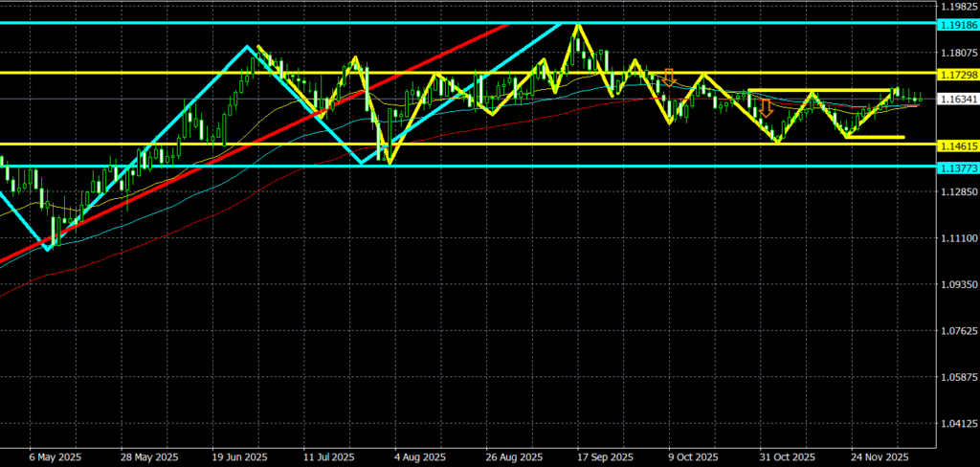
Task: Select the cyan 1.19186 price label
Action: click(x=955, y=22)
